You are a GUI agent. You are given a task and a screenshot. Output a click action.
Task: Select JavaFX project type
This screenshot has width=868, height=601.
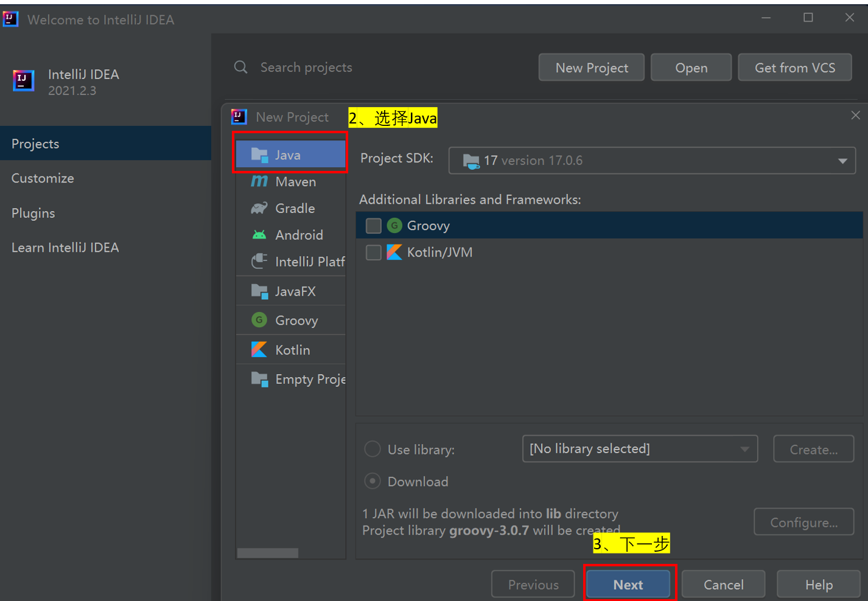tap(291, 291)
